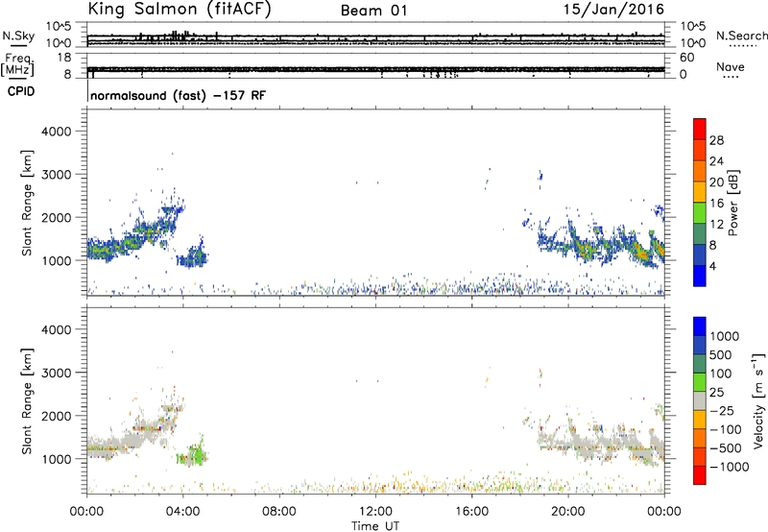Click the "12" value on Power color bar
Viewport: 768px width, 532px height.
[716, 225]
